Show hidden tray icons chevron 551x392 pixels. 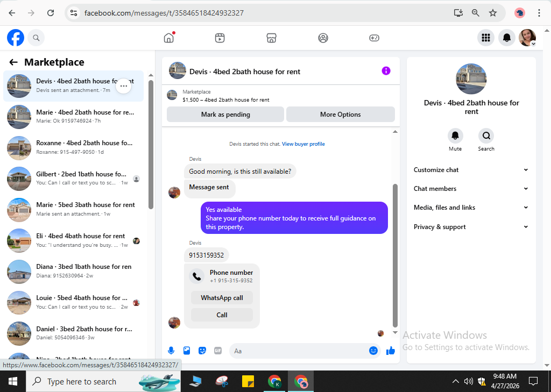point(455,381)
